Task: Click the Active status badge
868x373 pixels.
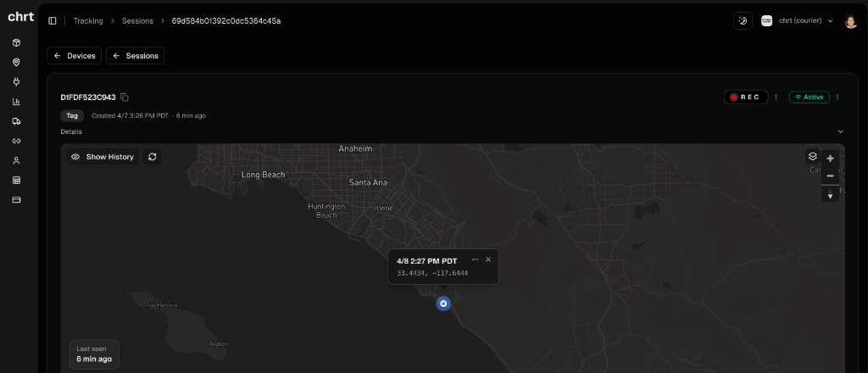Action: tap(809, 97)
